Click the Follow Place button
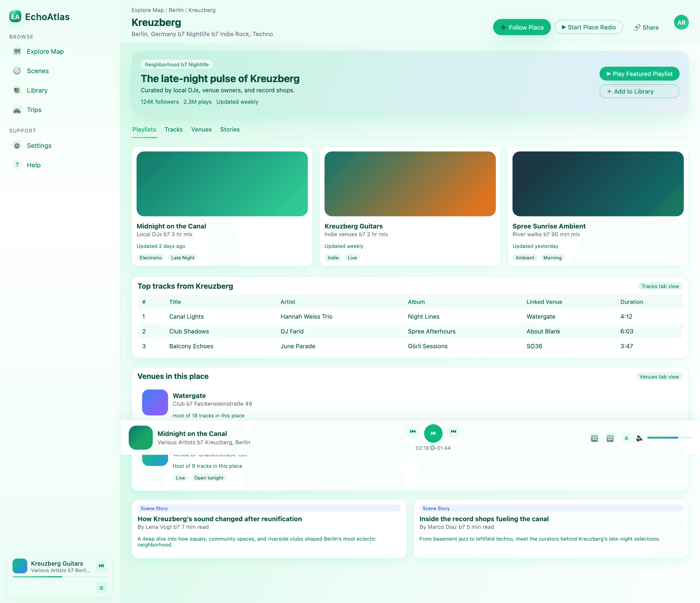700x603 pixels. [522, 27]
